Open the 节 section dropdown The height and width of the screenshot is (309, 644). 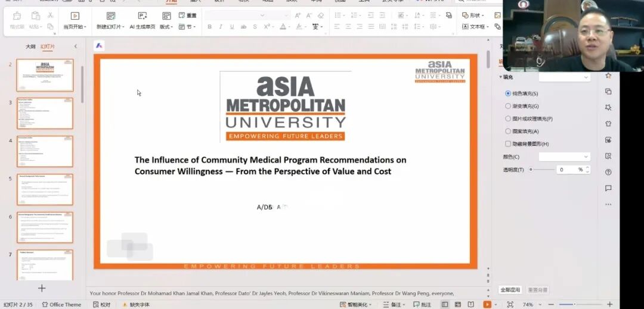188,27
